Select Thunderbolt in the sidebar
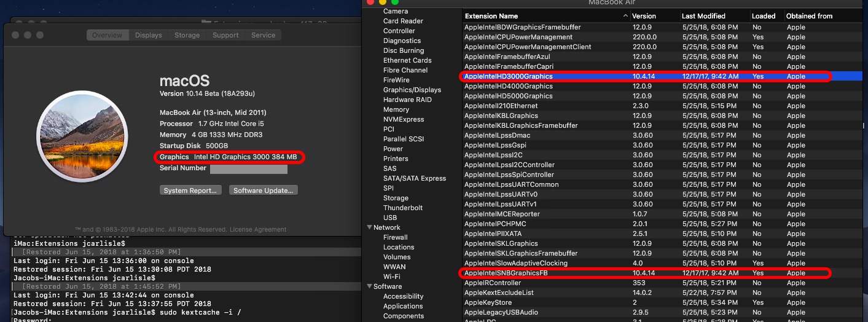Screen dimensions: 868x322 point(403,208)
